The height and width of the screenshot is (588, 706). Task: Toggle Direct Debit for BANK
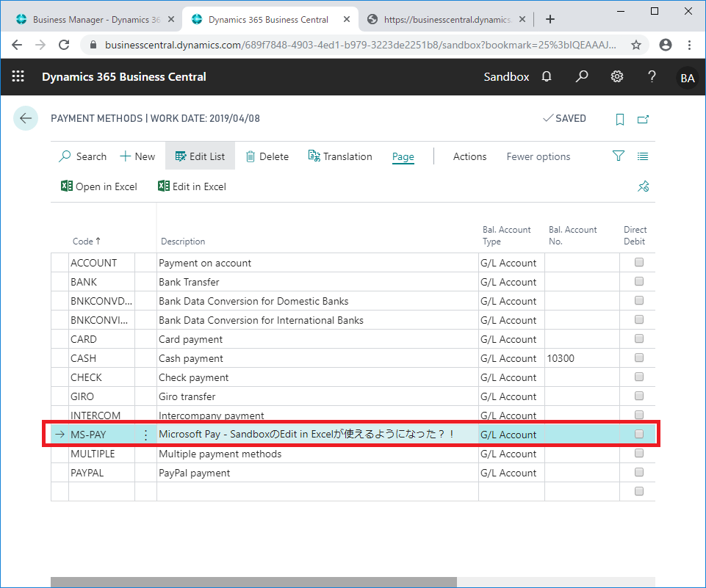click(x=639, y=281)
